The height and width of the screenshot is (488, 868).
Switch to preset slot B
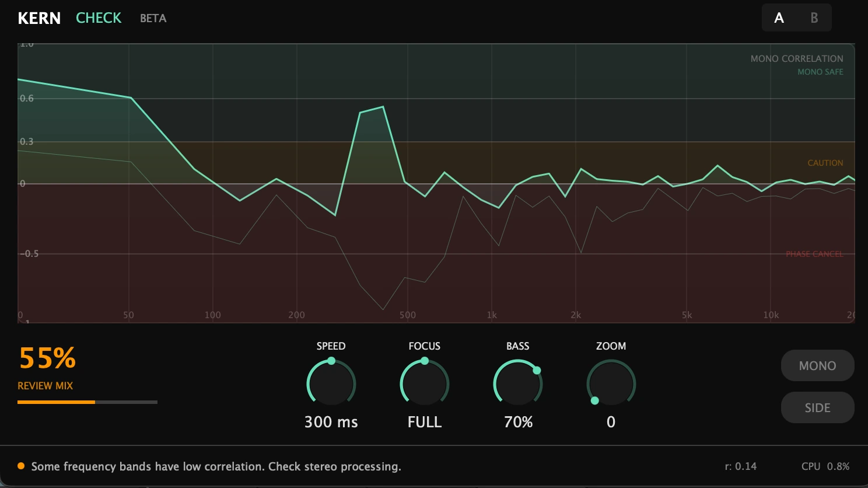pyautogui.click(x=814, y=18)
